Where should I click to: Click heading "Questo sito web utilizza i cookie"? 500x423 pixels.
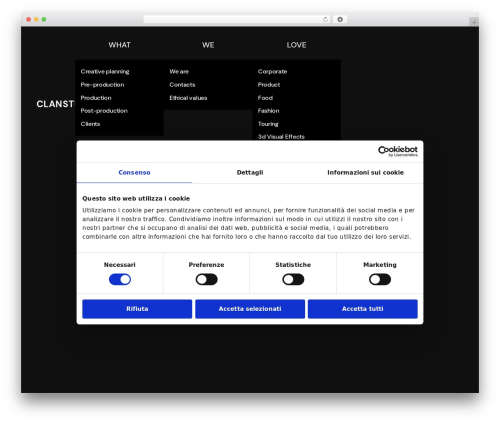136,198
